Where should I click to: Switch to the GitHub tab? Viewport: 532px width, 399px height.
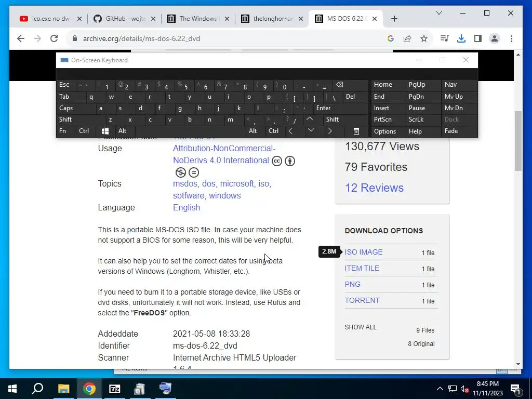click(x=125, y=19)
